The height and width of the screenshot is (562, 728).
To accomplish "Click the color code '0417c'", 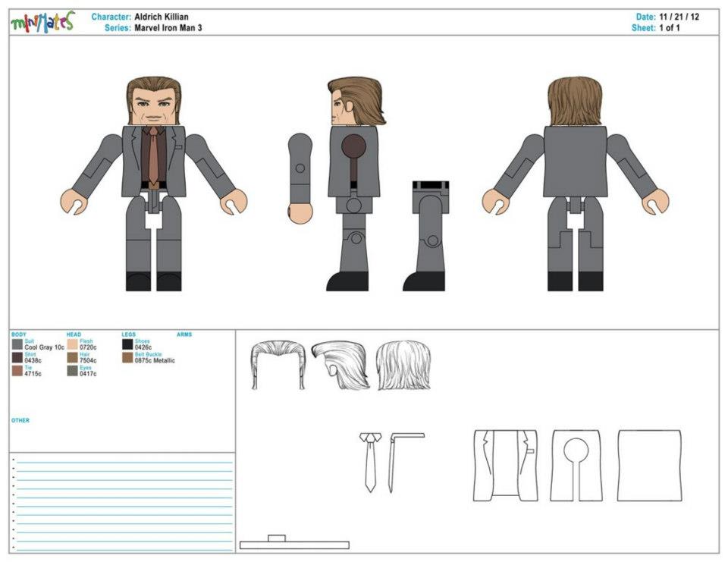I will pyautogui.click(x=88, y=373).
